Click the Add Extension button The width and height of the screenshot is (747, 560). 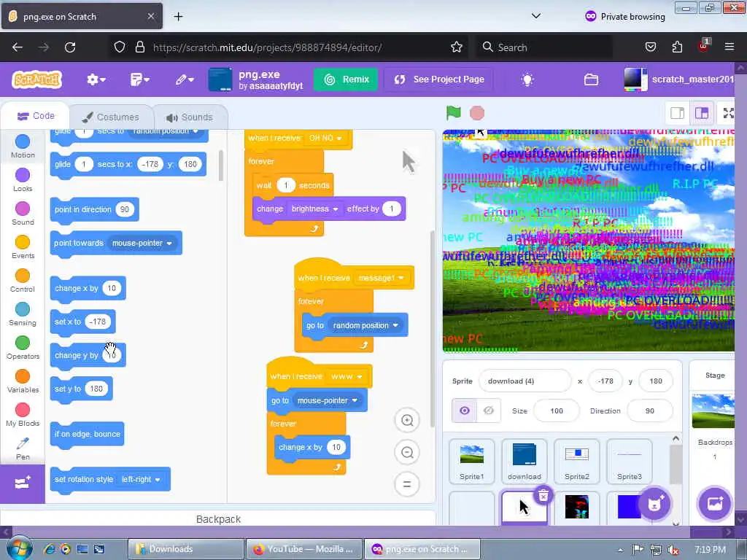click(x=23, y=483)
